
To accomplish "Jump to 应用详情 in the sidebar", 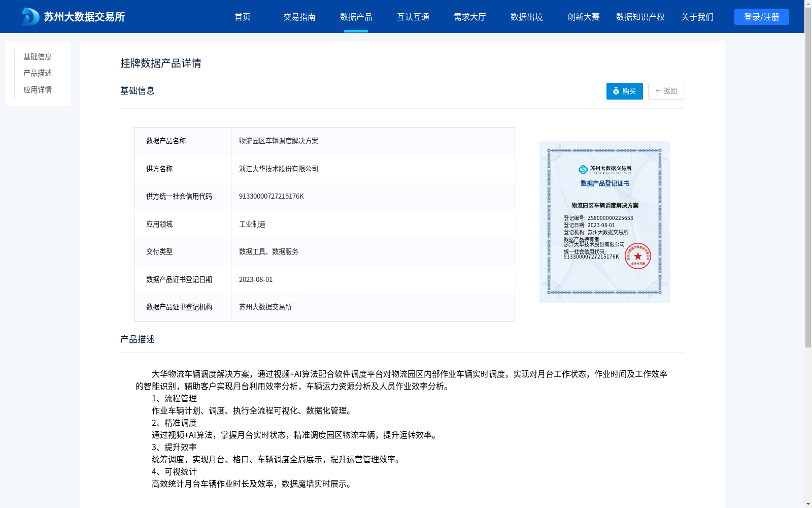I will 38,90.
